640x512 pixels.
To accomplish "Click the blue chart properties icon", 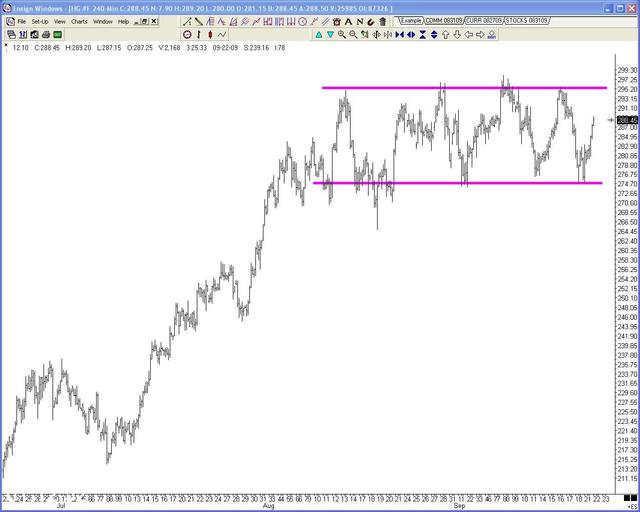I will 23,35.
